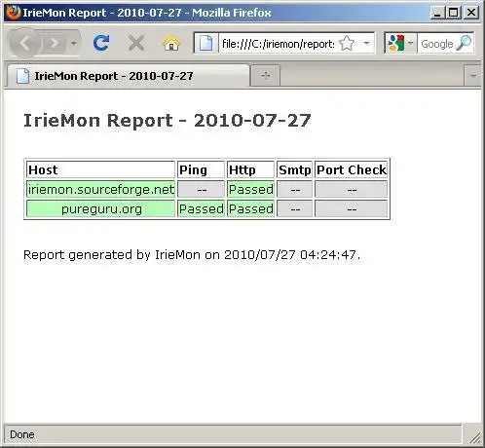Select the pureguru.org host cell
The image size is (485, 448).
[100, 208]
